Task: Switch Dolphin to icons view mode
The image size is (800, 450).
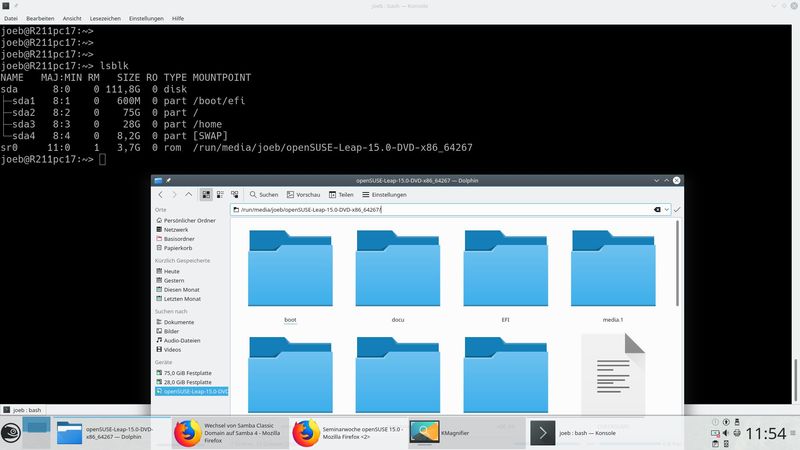Action: coord(206,194)
